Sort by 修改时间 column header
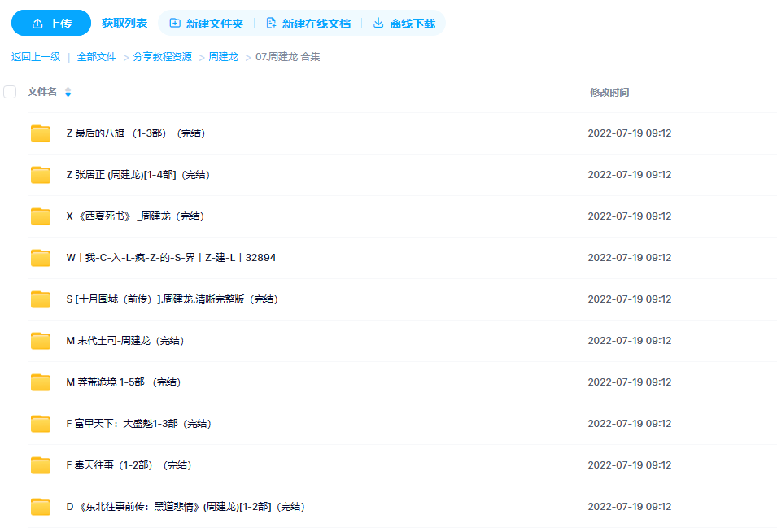This screenshot has height=532, width=777. (x=609, y=93)
